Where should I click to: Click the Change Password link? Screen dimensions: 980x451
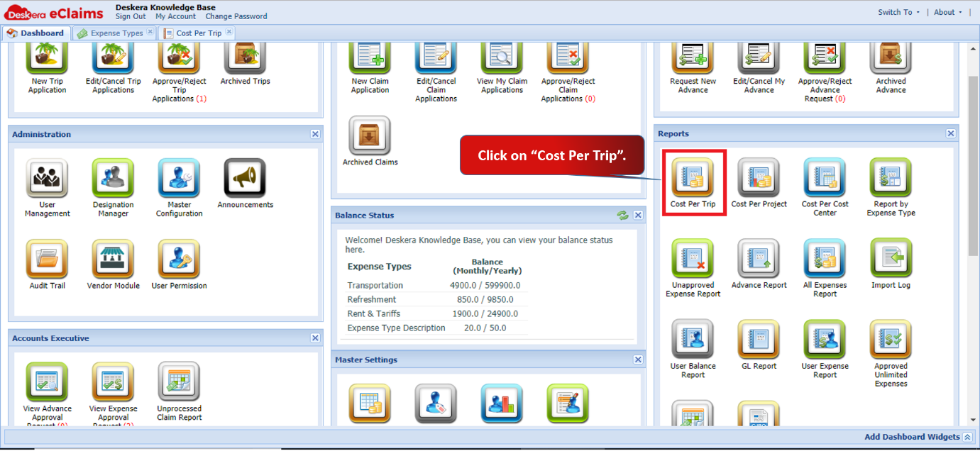tap(236, 16)
